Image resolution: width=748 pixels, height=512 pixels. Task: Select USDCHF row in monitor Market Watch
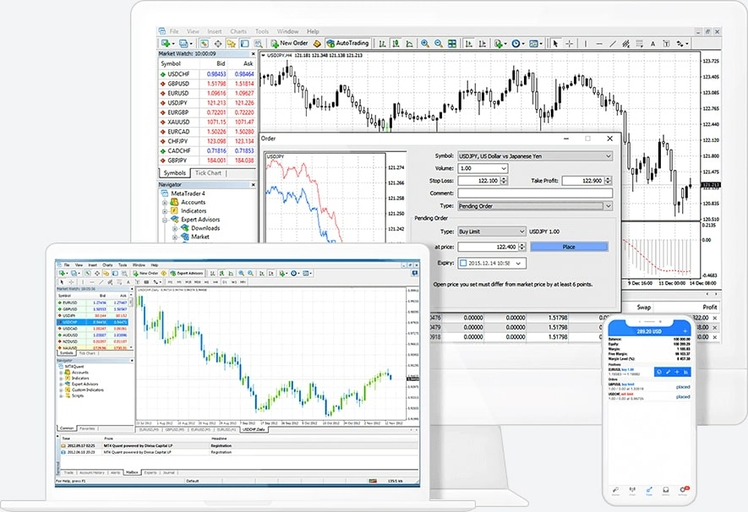click(207, 74)
